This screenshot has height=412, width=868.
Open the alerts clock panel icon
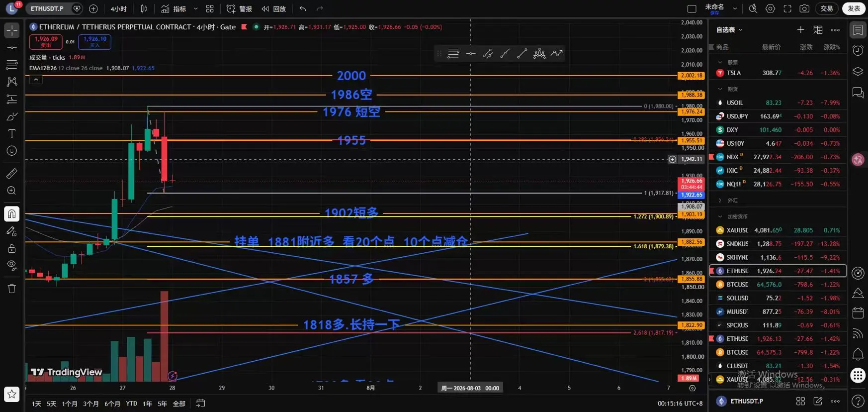pyautogui.click(x=858, y=50)
